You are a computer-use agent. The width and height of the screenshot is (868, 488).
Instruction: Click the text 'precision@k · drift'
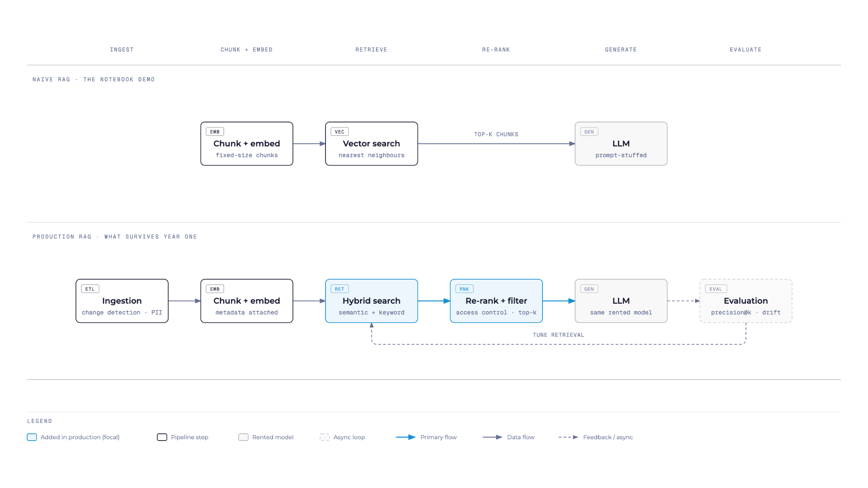(746, 313)
